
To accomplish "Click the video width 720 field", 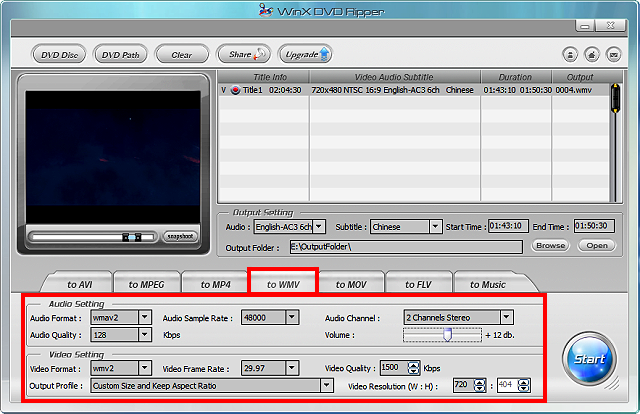I will click(x=464, y=385).
